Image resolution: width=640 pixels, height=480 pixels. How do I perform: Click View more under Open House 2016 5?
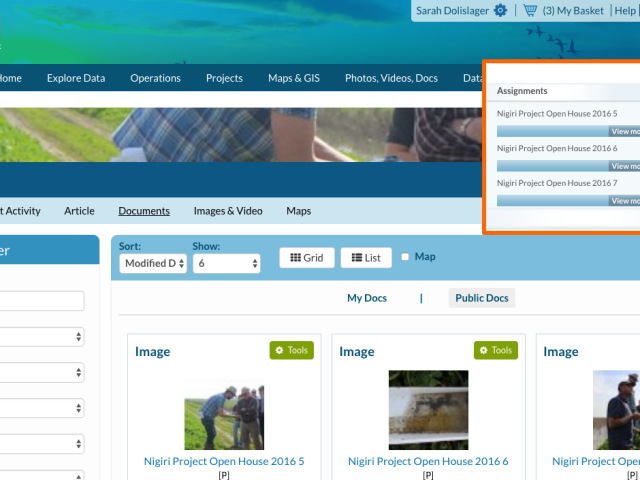point(624,131)
